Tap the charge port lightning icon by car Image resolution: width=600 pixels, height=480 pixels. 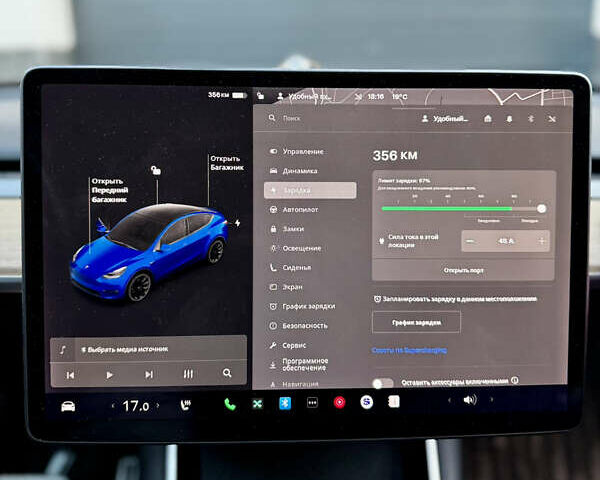(x=238, y=223)
